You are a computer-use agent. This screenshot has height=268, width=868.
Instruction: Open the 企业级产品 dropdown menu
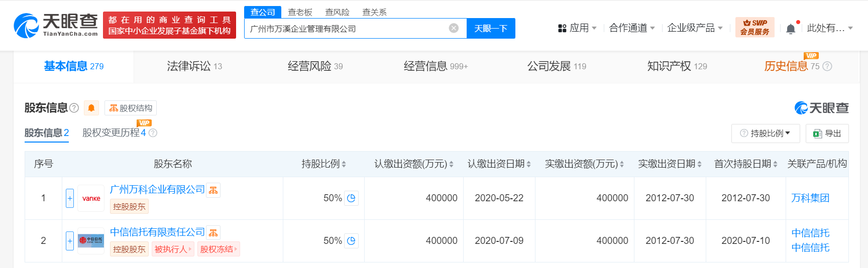695,28
